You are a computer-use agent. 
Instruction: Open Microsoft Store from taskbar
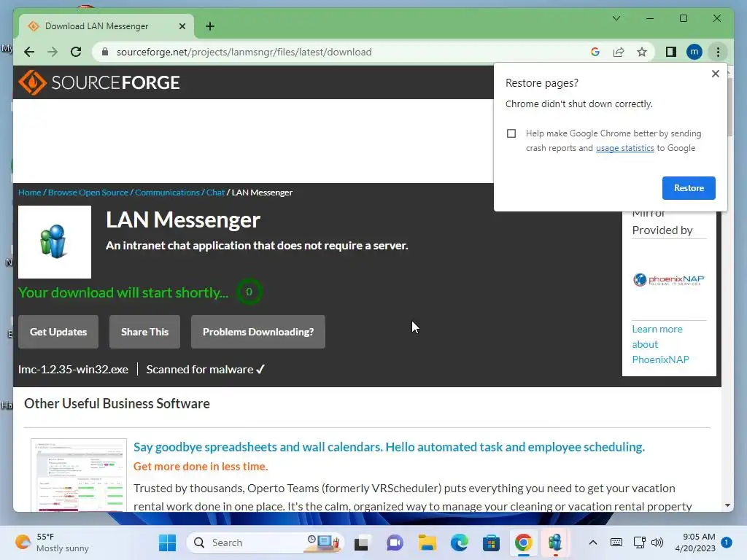pyautogui.click(x=491, y=542)
